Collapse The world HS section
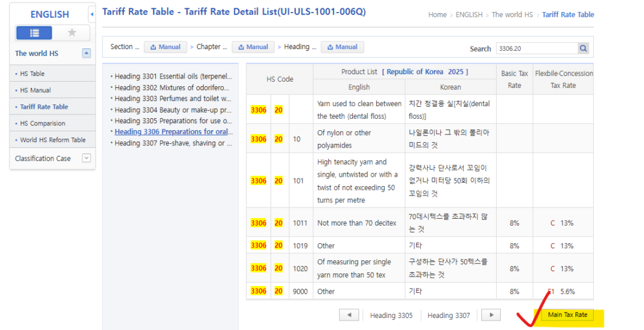Screen dimensions: 644x330 pyautogui.click(x=86, y=53)
